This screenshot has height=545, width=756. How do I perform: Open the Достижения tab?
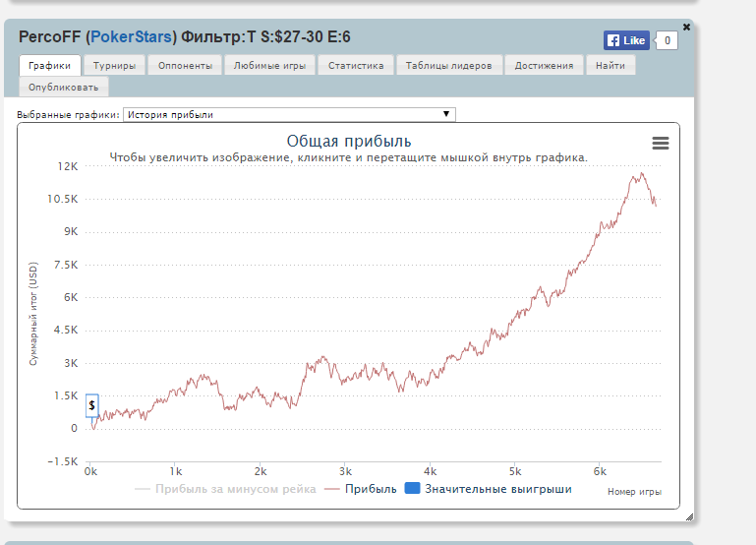[544, 66]
